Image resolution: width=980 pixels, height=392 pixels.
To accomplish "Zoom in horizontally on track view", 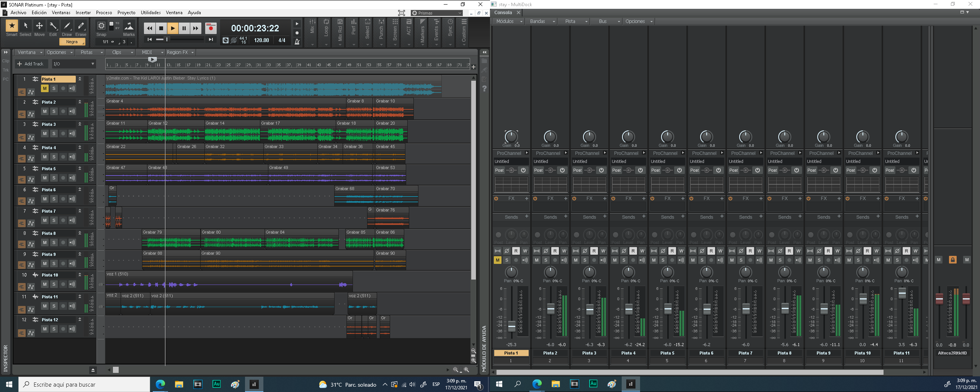I will point(466,370).
